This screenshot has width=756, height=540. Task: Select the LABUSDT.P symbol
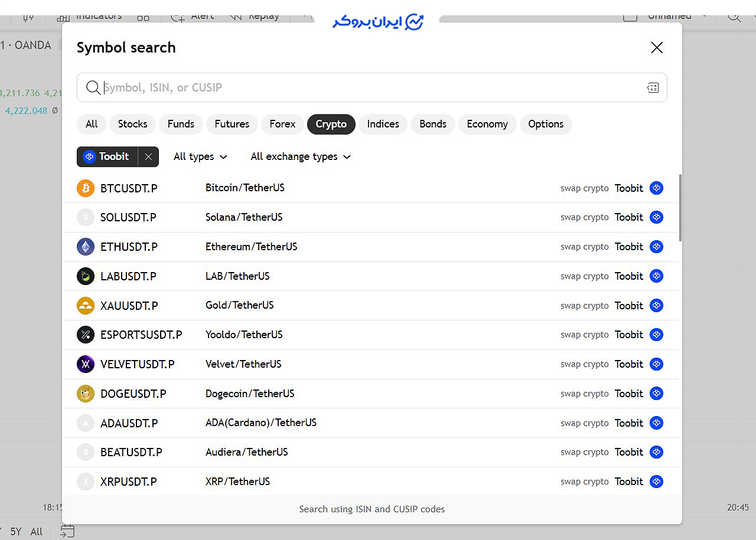pos(128,276)
